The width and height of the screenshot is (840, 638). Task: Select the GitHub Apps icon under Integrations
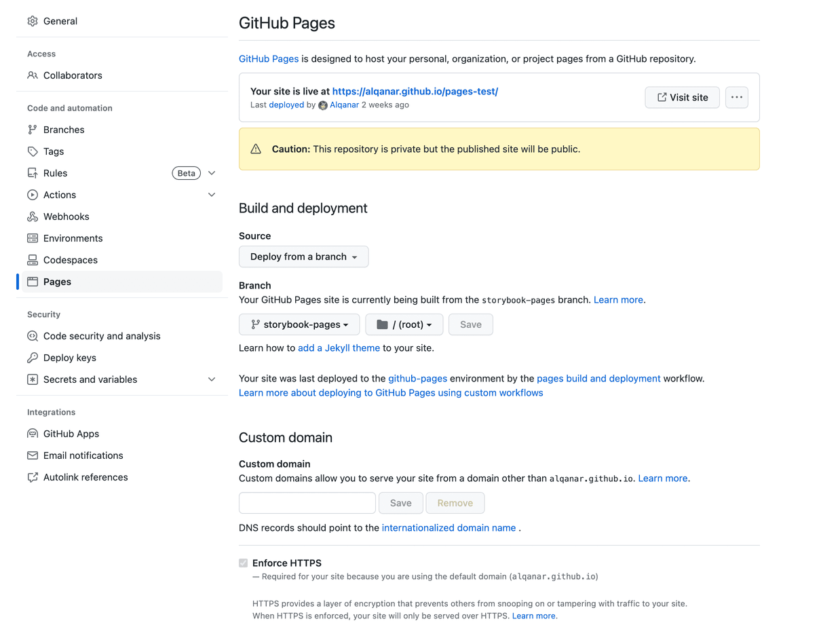[33, 434]
